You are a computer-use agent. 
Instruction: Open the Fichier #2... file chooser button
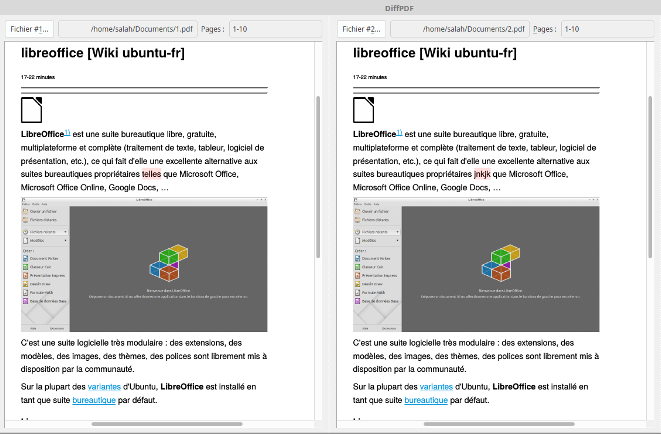pos(361,29)
